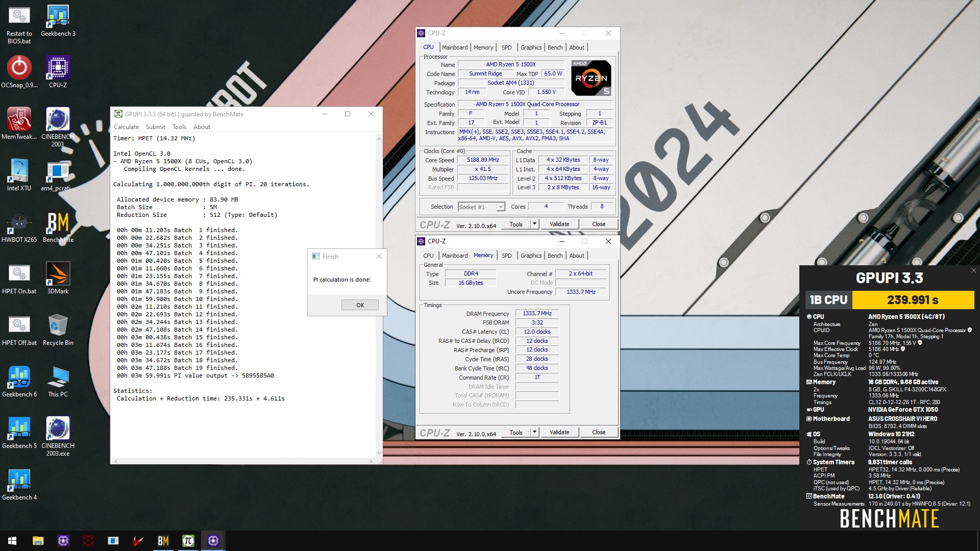Switch to BenchMate in the taskbar
Image resolution: width=980 pixels, height=551 pixels.
tap(163, 541)
